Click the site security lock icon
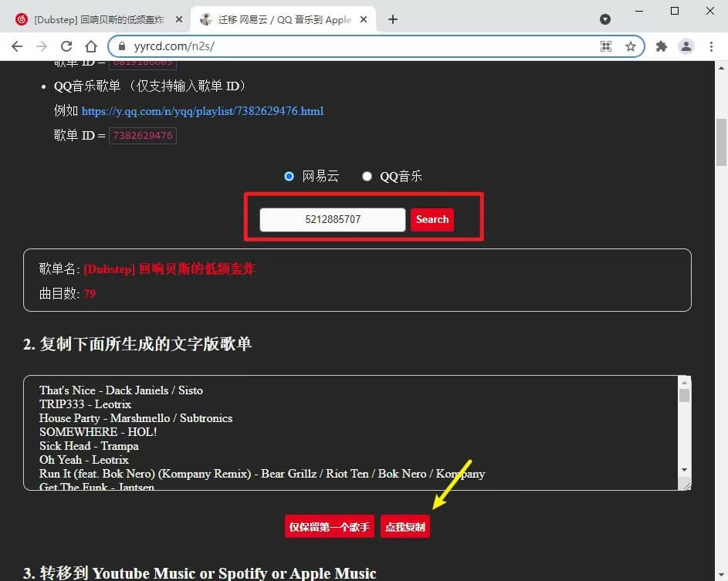Screen dimensions: 728x581 121,46
